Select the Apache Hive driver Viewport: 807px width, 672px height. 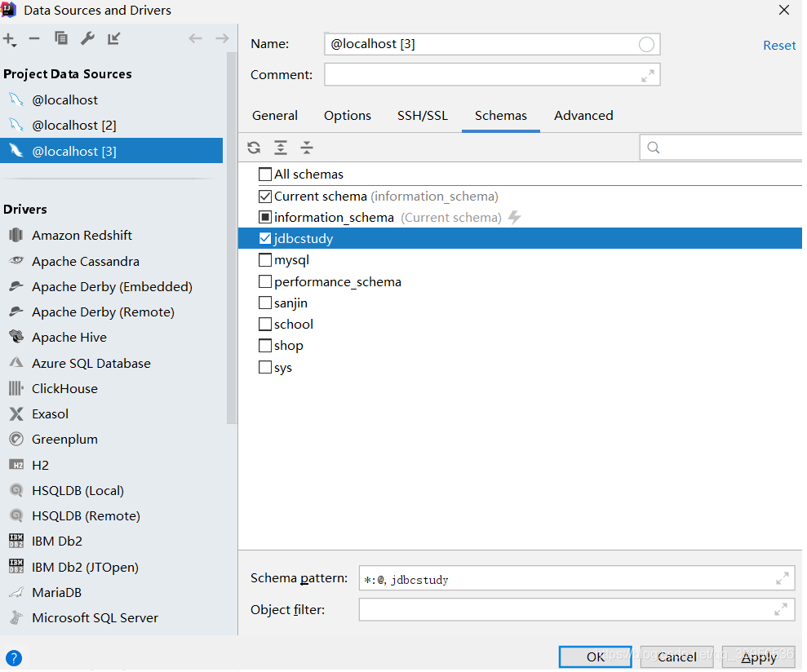69,337
